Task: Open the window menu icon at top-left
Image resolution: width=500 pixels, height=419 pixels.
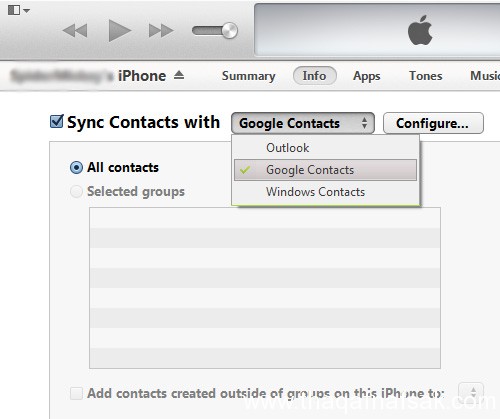Action: point(19,10)
